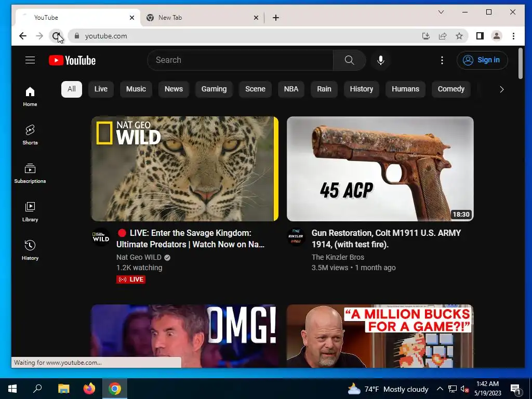Open File Explorer from taskbar
Image resolution: width=532 pixels, height=399 pixels.
pyautogui.click(x=63, y=389)
